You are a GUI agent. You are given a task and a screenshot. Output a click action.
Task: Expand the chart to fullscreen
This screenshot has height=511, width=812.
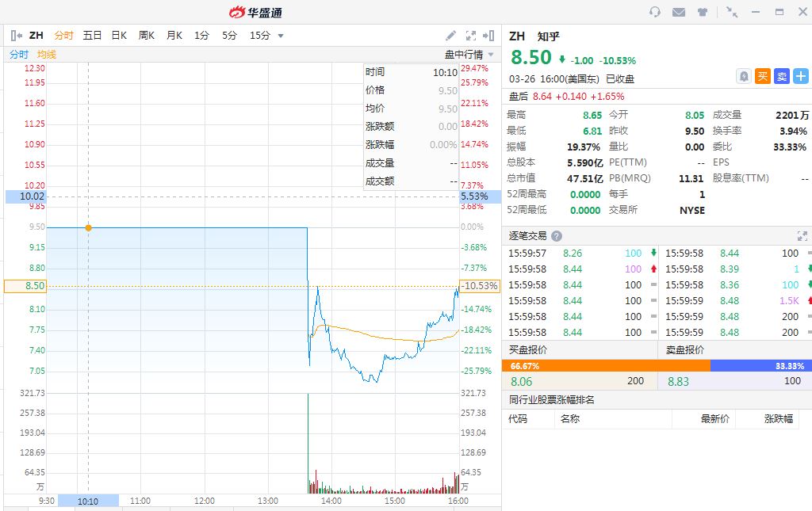point(471,36)
